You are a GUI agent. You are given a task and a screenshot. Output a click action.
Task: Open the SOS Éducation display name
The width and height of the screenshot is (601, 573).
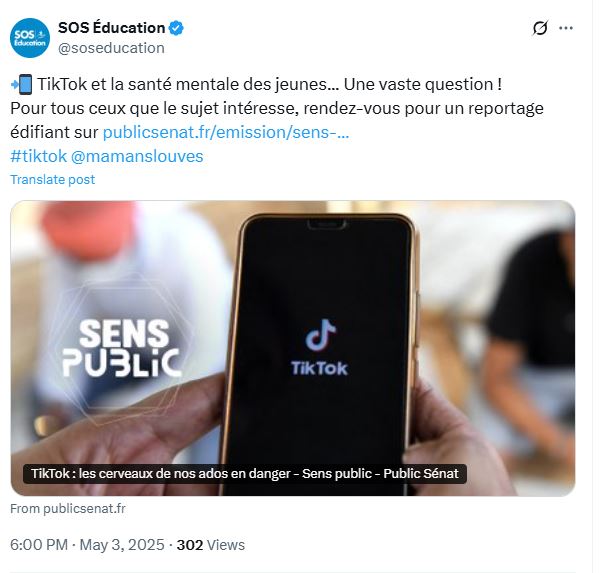coord(112,28)
